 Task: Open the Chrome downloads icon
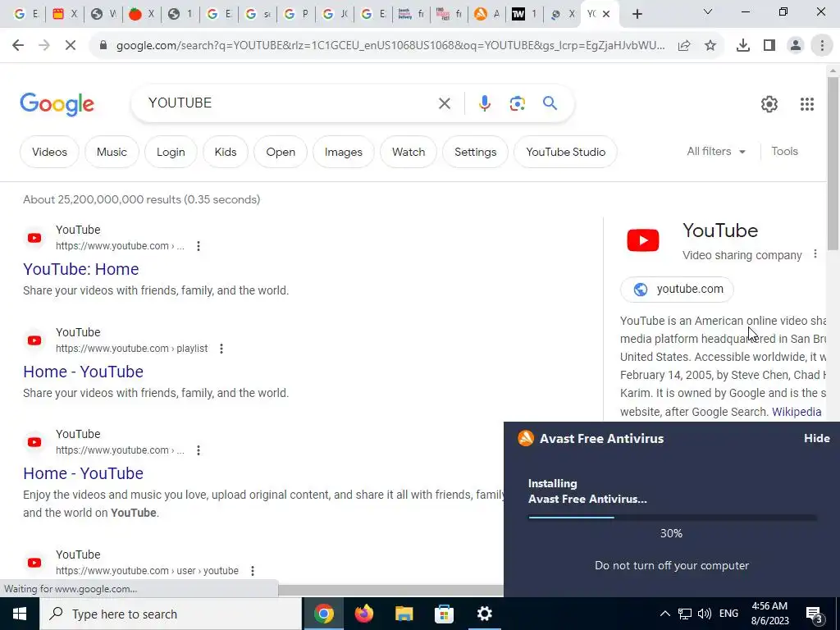pyautogui.click(x=743, y=46)
